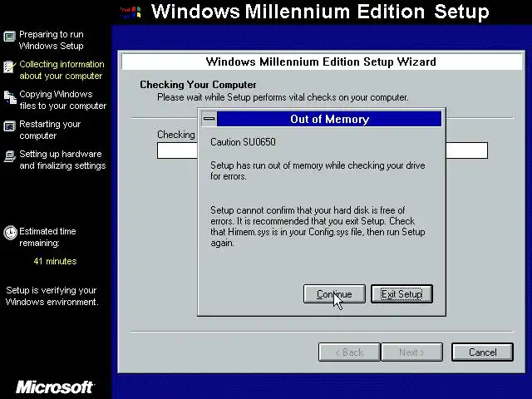Viewport: 532px width, 399px height.
Task: Click the Collecting information step icon
Action: 9,66
